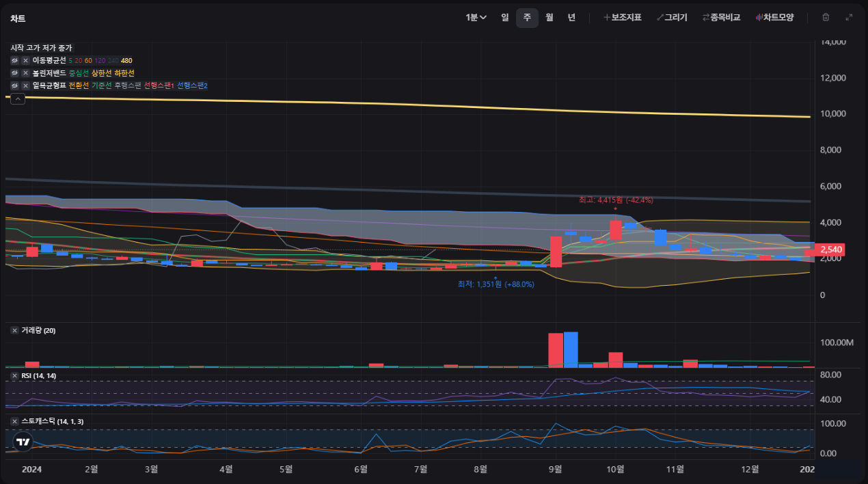This screenshot has height=484, width=868.
Task: Remove the 스토캐스틱 (14, 1, 3) panel
Action: [x=14, y=421]
